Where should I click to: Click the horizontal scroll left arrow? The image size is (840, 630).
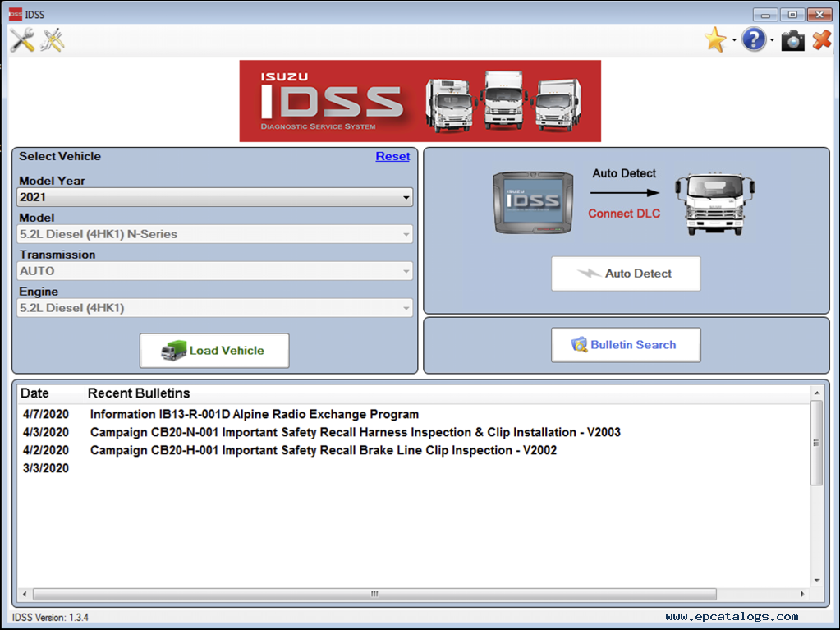pyautogui.click(x=25, y=594)
